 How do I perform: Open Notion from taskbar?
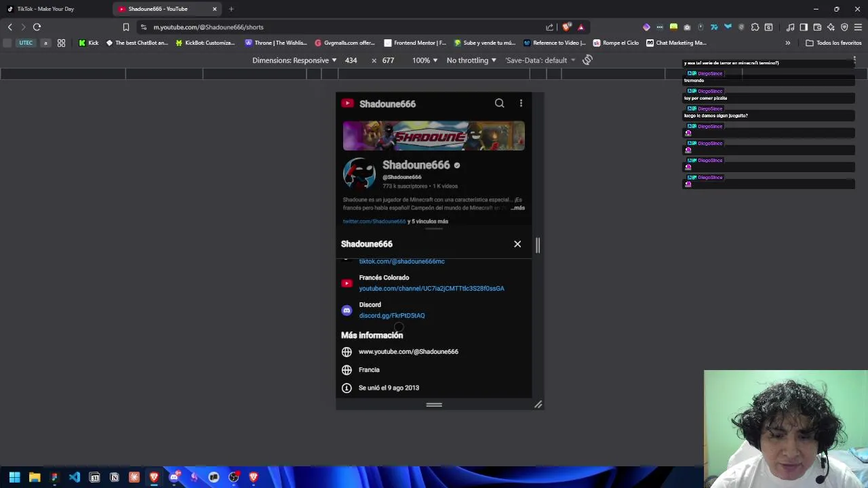tap(114, 477)
